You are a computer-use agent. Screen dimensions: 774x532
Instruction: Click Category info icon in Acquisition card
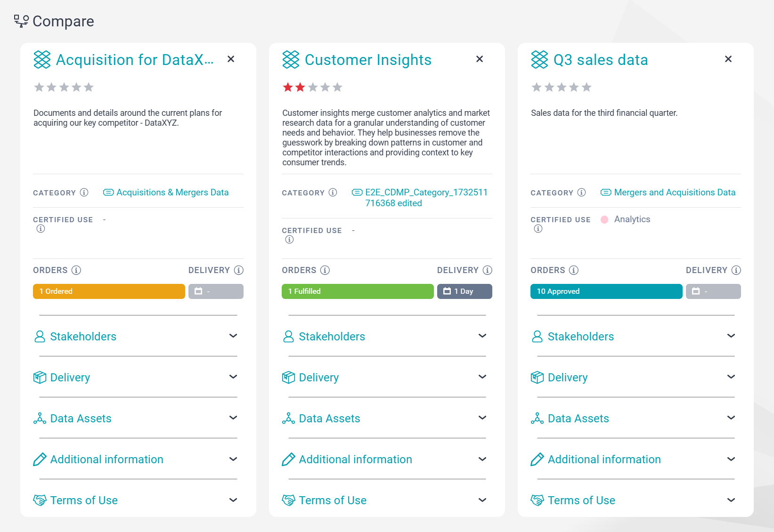[84, 192]
